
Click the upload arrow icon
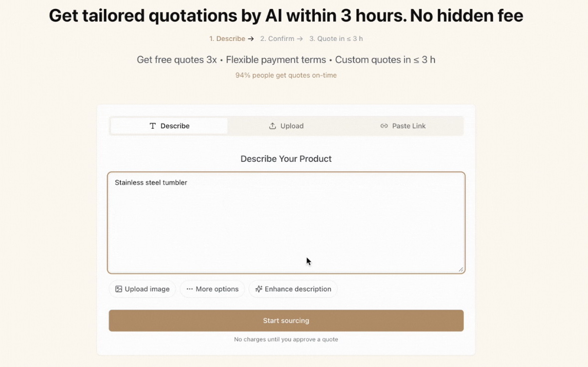pyautogui.click(x=273, y=126)
